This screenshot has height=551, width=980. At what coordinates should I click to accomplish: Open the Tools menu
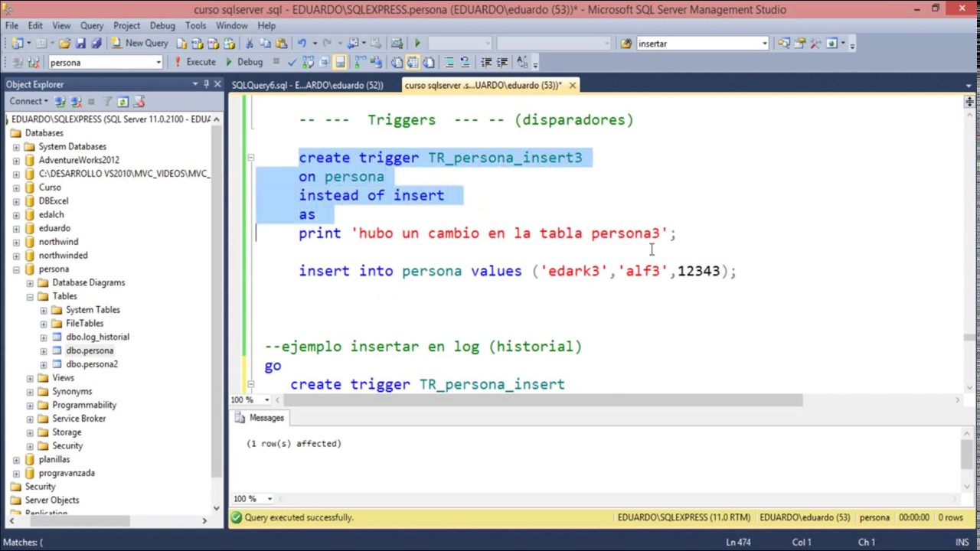(x=195, y=25)
